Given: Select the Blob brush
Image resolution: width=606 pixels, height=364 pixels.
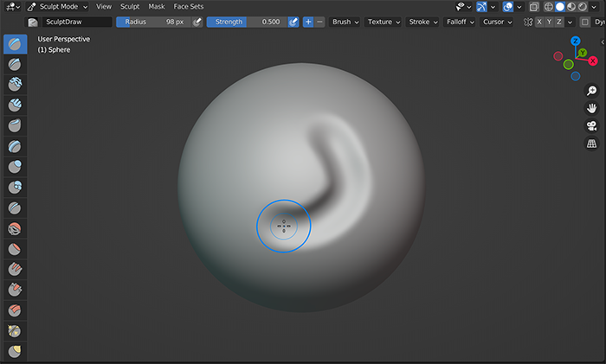Looking at the screenshot, I should click(x=15, y=188).
